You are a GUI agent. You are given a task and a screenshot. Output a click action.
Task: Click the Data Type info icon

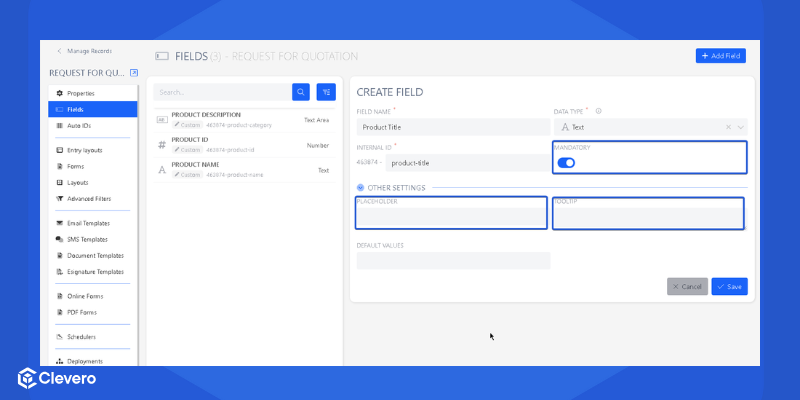coord(598,111)
